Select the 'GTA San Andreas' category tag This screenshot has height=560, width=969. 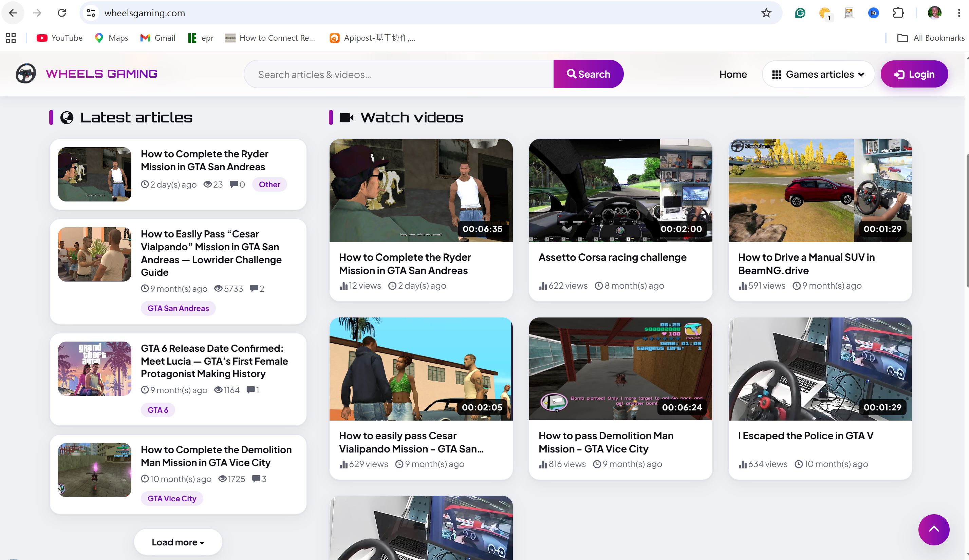coord(178,308)
